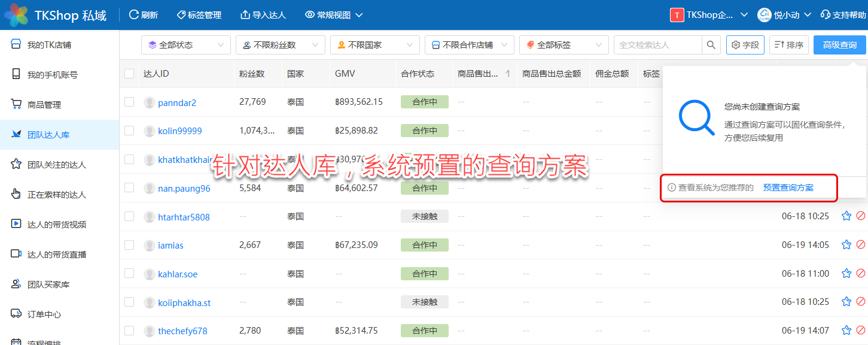Open the TKShop企... workspace switcher
The width and height of the screenshot is (868, 345).
click(x=709, y=15)
